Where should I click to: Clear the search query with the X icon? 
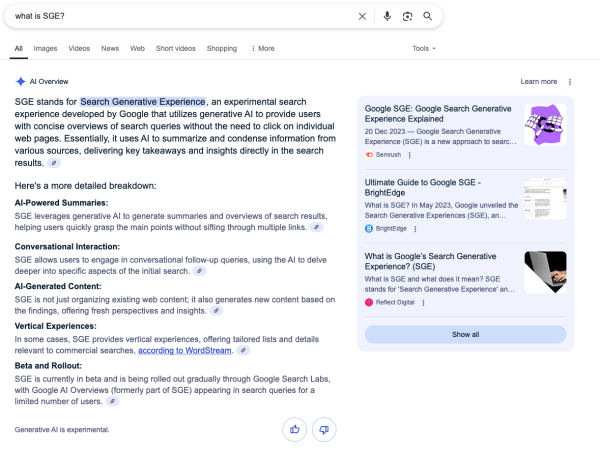[x=362, y=16]
